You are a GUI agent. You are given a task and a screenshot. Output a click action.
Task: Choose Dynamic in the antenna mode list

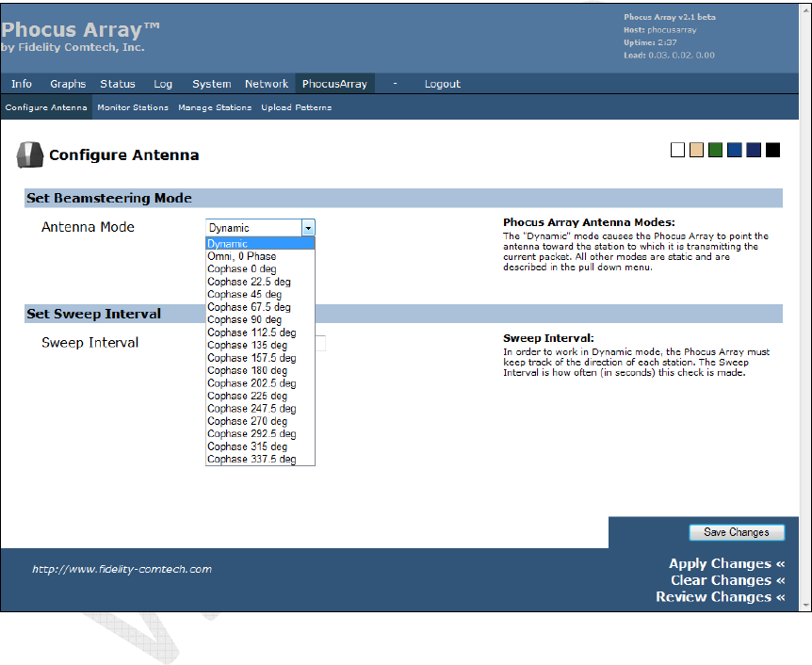[260, 243]
